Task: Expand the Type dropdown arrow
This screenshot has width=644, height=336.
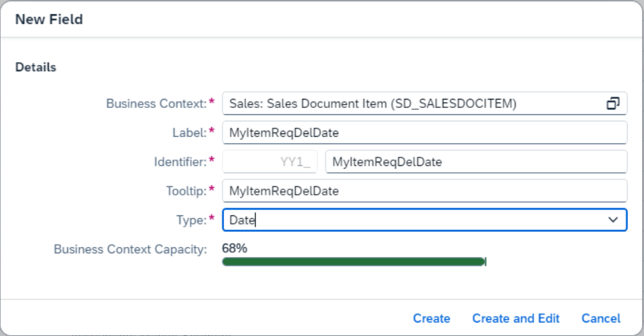Action: [x=613, y=220]
